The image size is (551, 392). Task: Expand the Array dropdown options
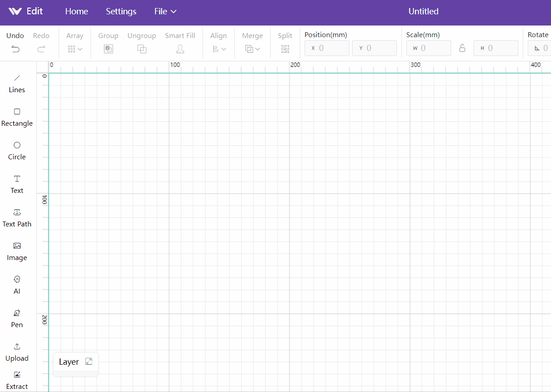pyautogui.click(x=75, y=49)
